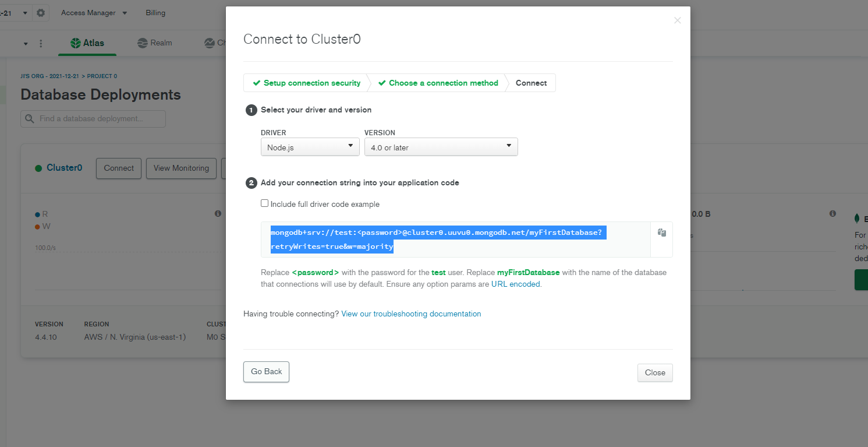Image resolution: width=868 pixels, height=447 pixels.
Task: Open organization settings gear icon
Action: pos(41,13)
